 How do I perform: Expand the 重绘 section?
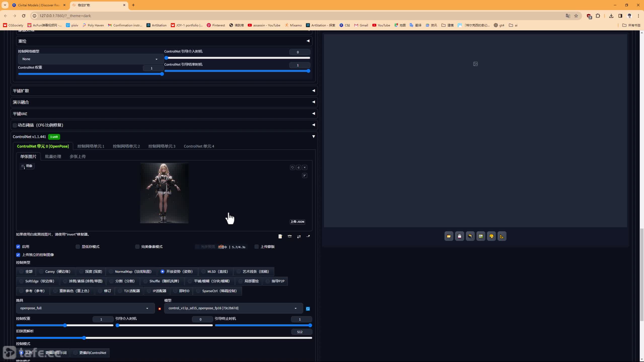(164, 41)
